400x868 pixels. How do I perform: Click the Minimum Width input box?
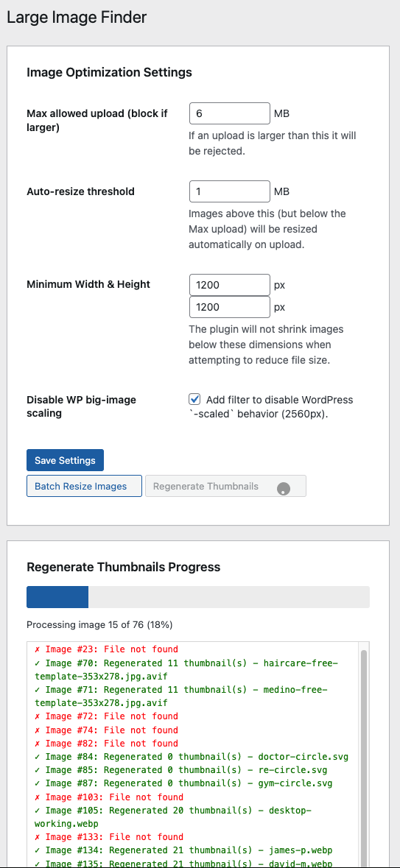[x=229, y=285]
